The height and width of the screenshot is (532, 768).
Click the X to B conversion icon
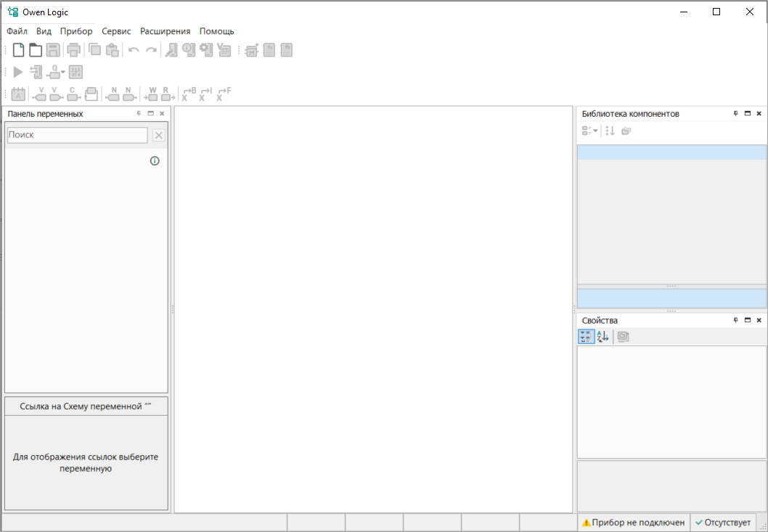(189, 94)
